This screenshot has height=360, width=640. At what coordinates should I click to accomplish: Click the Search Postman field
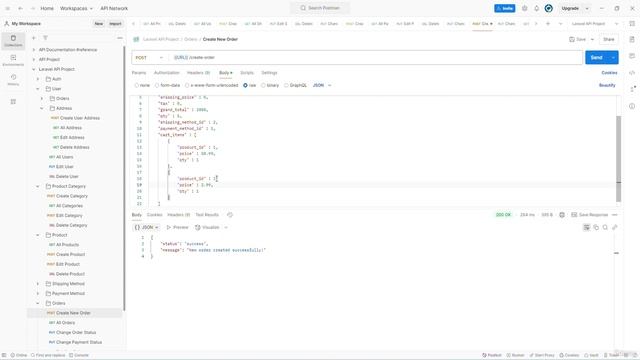click(320, 8)
